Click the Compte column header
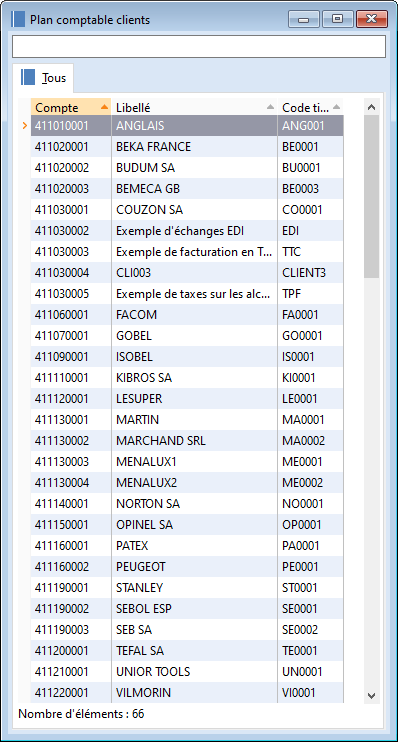The width and height of the screenshot is (398, 742). (71, 107)
